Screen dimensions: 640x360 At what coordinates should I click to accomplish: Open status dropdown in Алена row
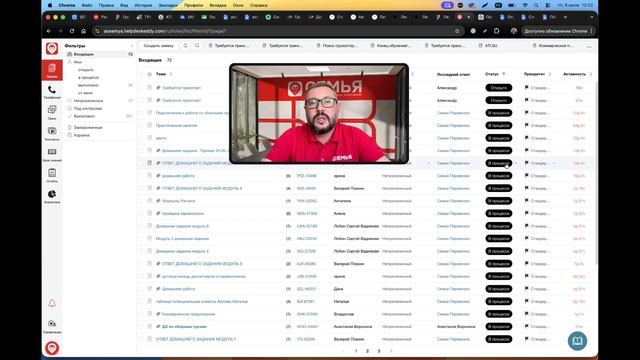click(x=499, y=213)
